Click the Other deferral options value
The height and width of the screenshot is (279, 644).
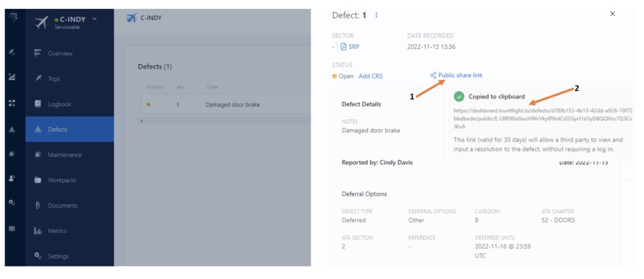pos(416,220)
